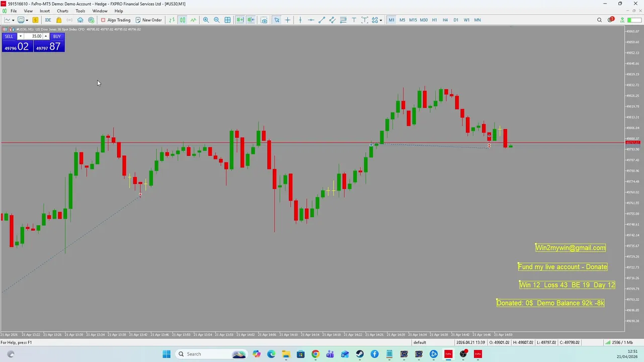Screen dimensions: 644x362
Task: Open the Windows Start button
Action: pos(167,354)
